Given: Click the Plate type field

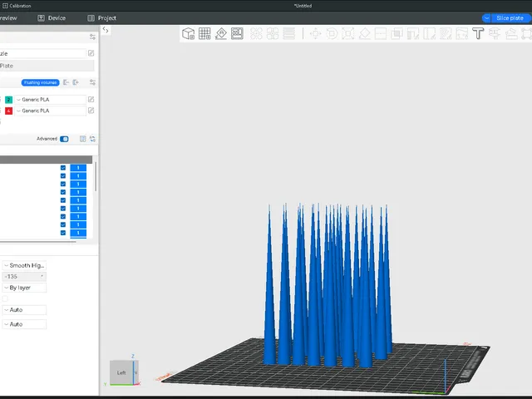Looking at the screenshot, I should point(47,66).
